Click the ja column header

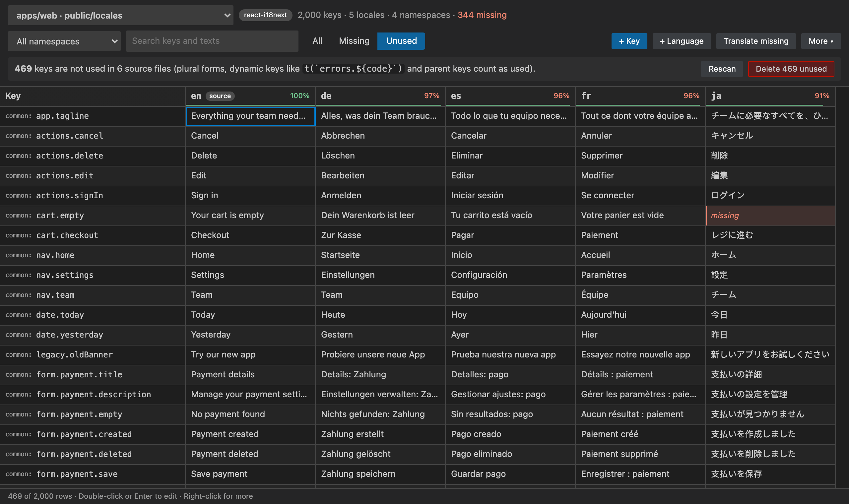coord(770,96)
